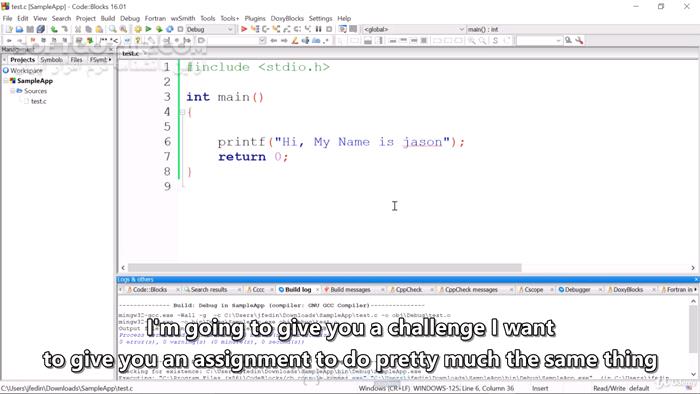This screenshot has height=394, width=700.
Task: Click the Build and run icon
Action: 159,29
